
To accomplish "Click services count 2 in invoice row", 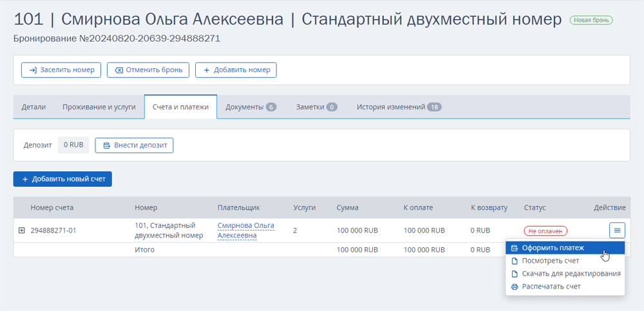I will (295, 231).
